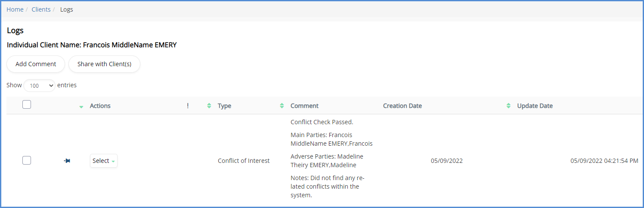The height and width of the screenshot is (208, 644).
Task: Click the pin icon on the log entry
Action: [x=67, y=161]
